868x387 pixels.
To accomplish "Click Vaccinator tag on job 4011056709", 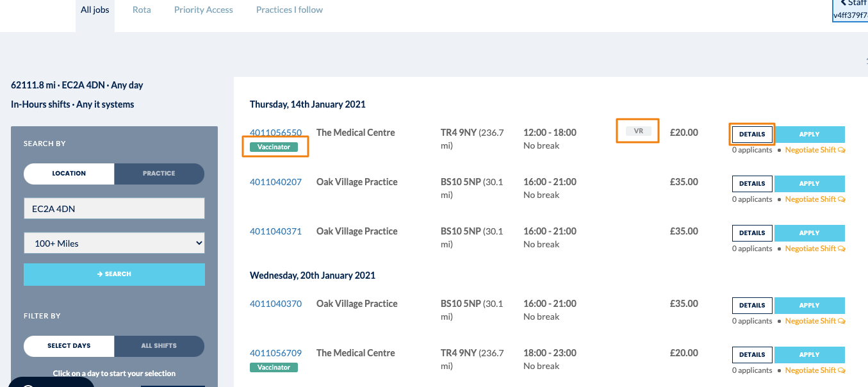I will click(x=274, y=368).
